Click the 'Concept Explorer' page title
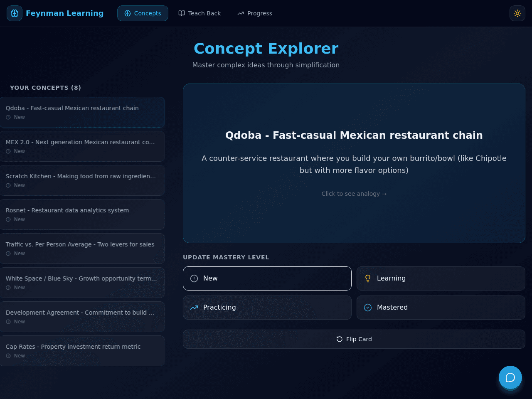532x399 pixels. (x=266, y=49)
